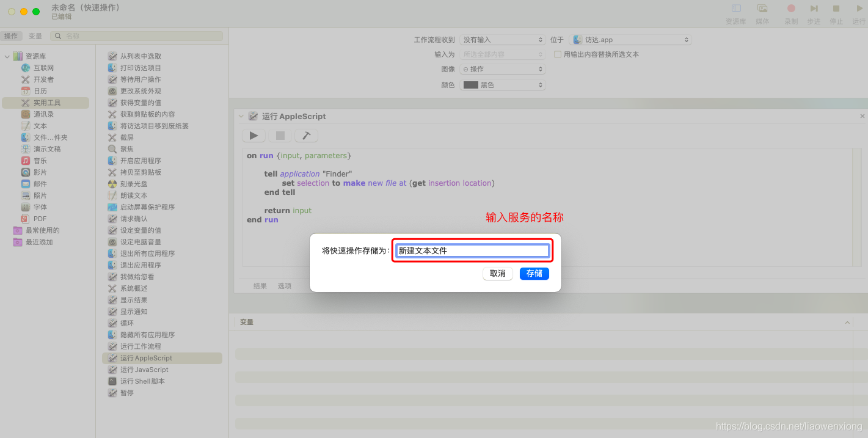868x438 pixels.
Task: Open the 图像 image dropdown
Action: [x=502, y=69]
